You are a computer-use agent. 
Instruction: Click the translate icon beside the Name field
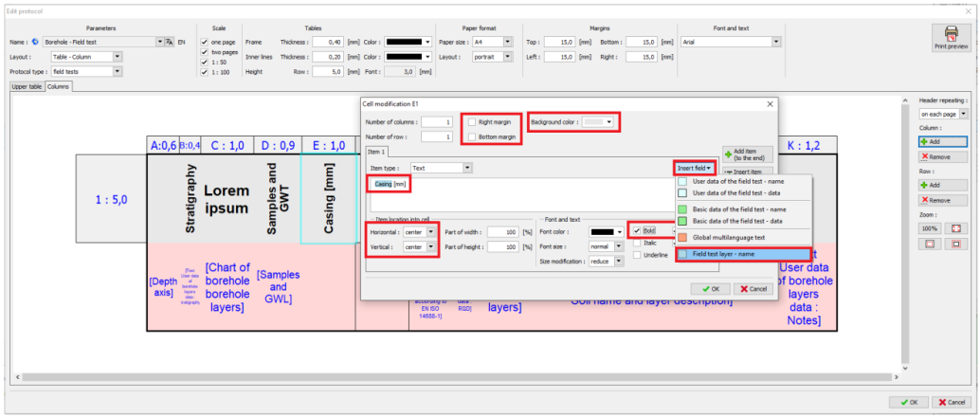coord(169,43)
